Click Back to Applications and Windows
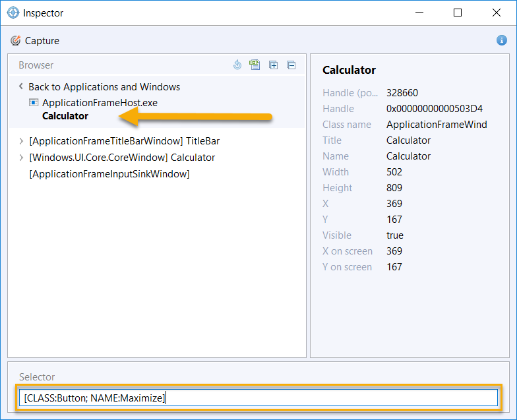The height and width of the screenshot is (420, 517). [x=104, y=87]
